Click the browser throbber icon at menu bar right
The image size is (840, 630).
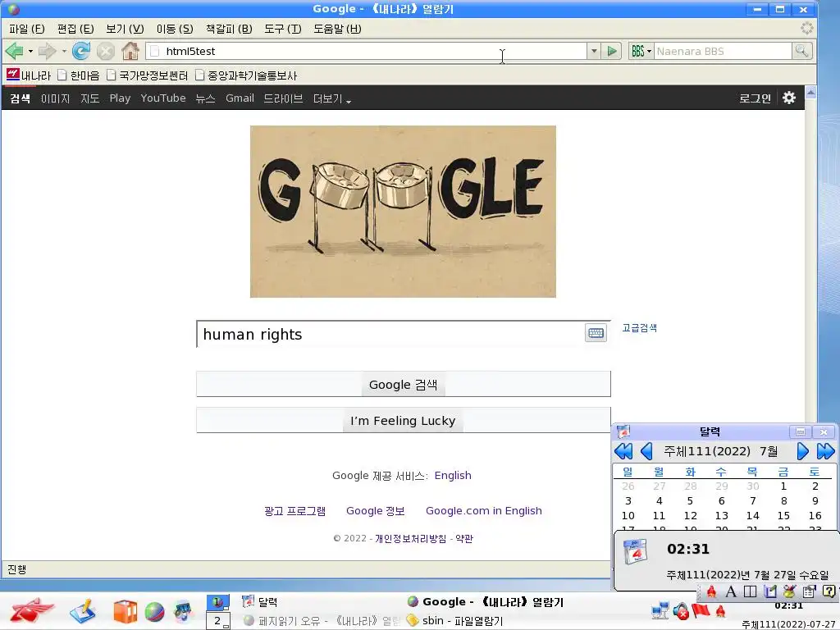pyautogui.click(x=807, y=28)
